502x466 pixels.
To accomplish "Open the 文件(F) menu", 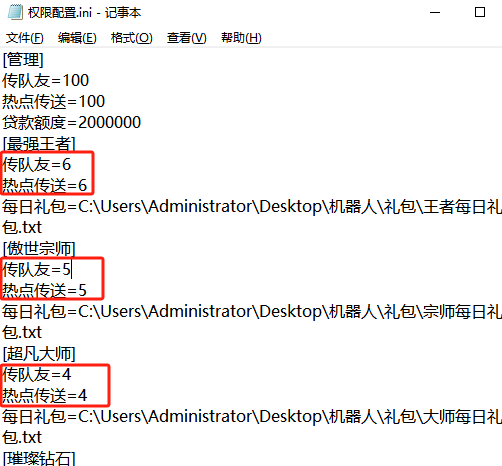I will (25, 38).
